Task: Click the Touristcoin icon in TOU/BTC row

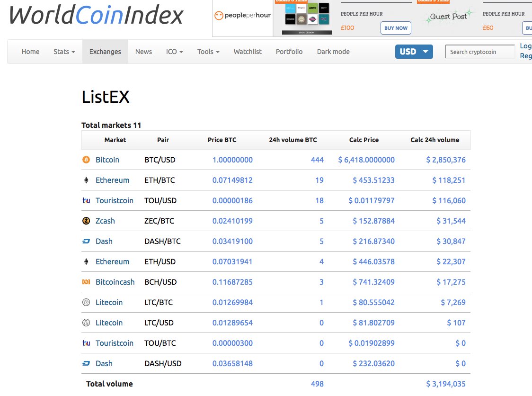Action: [86, 343]
